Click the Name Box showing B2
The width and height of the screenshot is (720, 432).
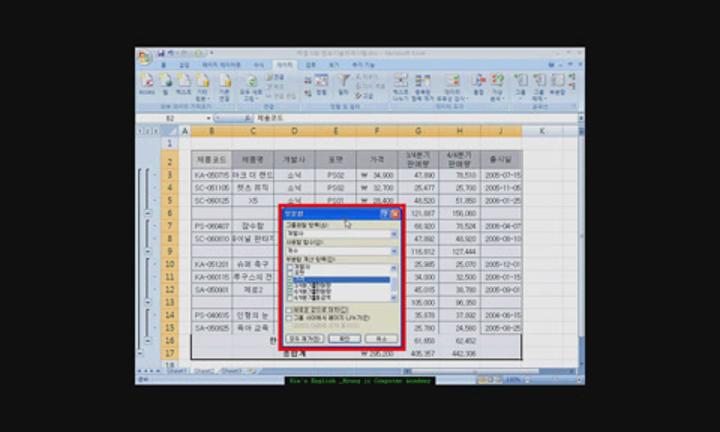pos(171,118)
